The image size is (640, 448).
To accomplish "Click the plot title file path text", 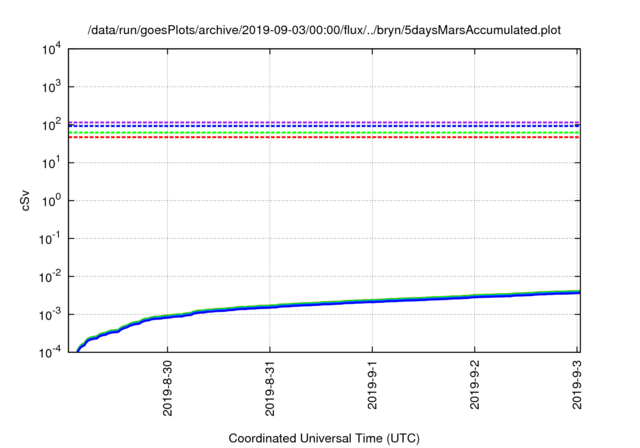I will click(324, 30).
